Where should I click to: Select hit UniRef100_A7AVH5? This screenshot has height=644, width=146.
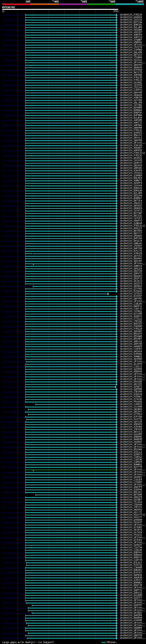(131, 620)
